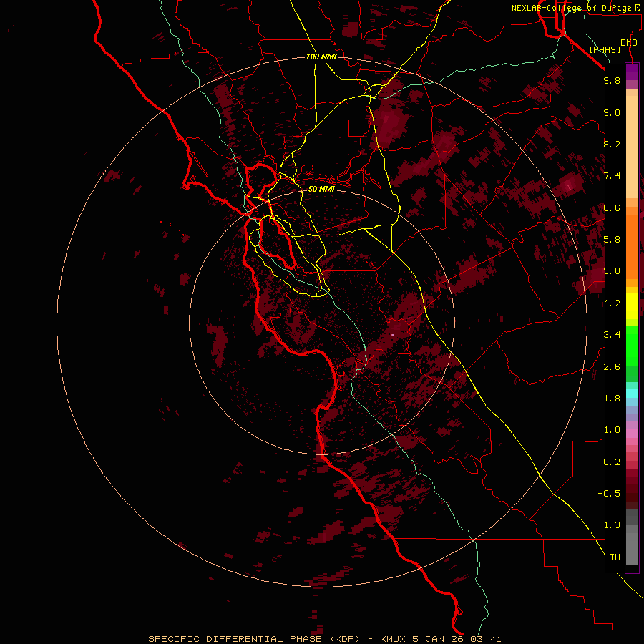
Task: Click the 4.2 legend value
Action: (612, 303)
